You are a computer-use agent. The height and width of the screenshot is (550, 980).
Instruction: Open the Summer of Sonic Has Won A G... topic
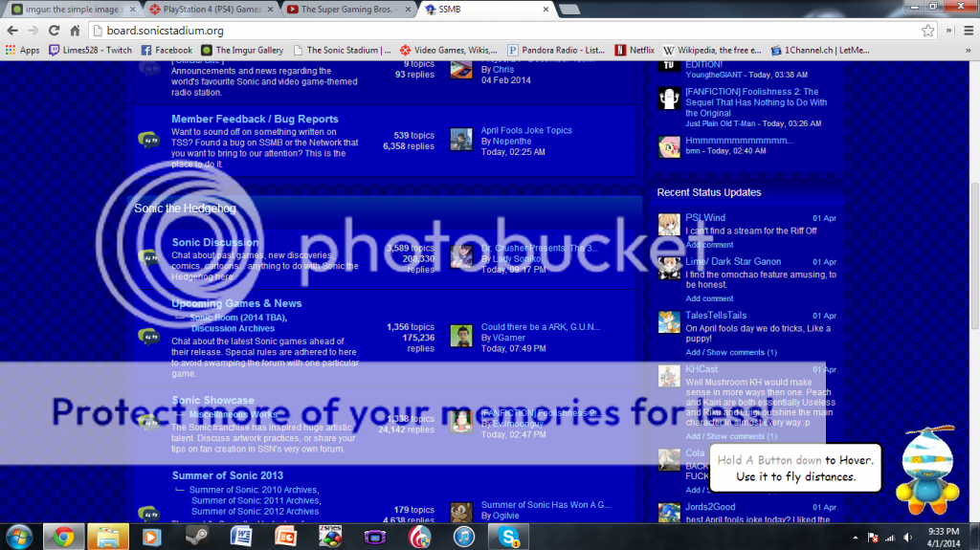(x=545, y=504)
